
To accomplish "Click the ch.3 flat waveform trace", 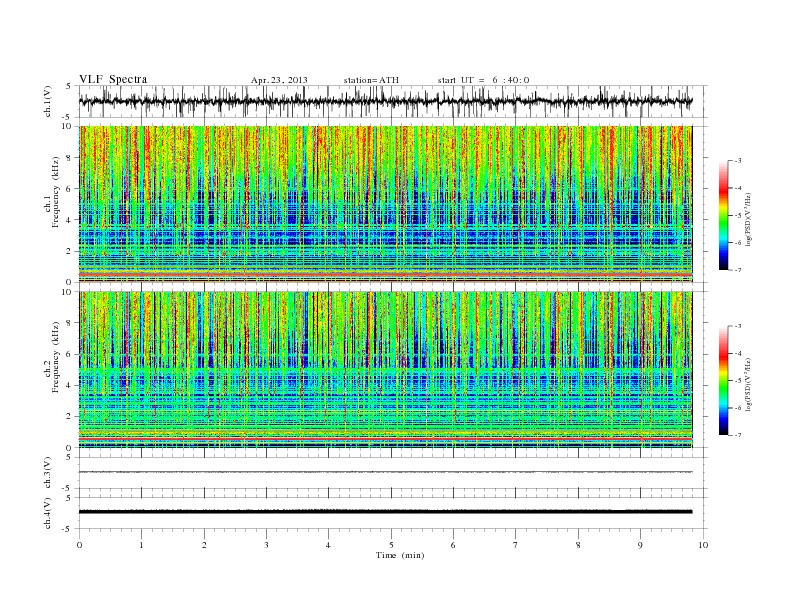I will (x=385, y=472).
